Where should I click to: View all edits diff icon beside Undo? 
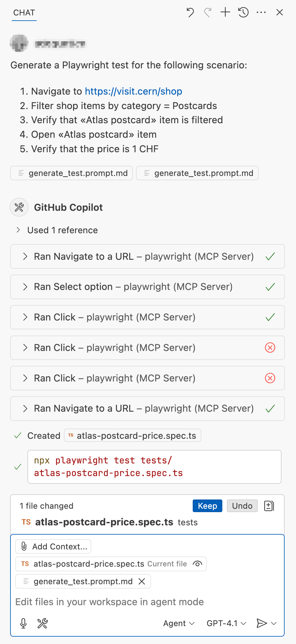tap(269, 506)
